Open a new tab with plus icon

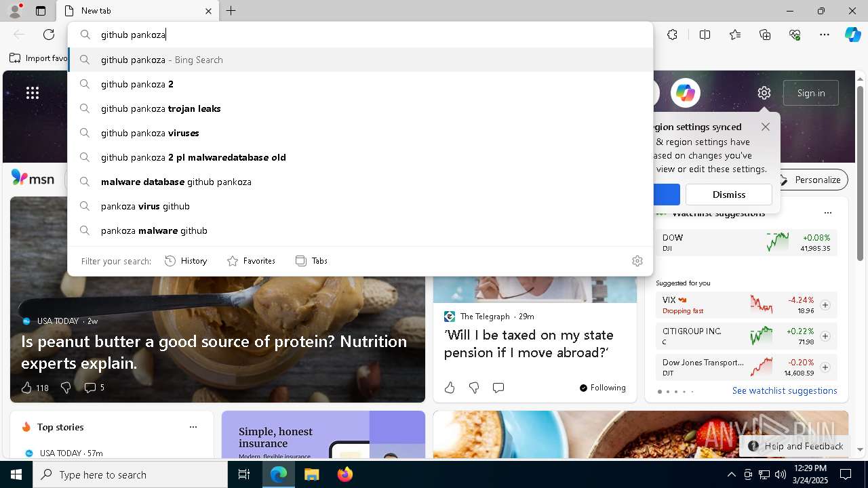point(231,11)
